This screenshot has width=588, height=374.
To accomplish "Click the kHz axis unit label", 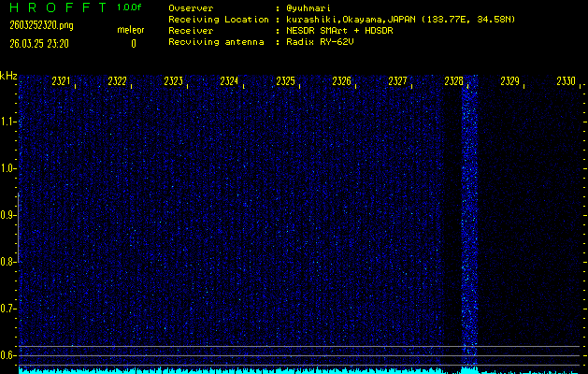I will [8, 76].
